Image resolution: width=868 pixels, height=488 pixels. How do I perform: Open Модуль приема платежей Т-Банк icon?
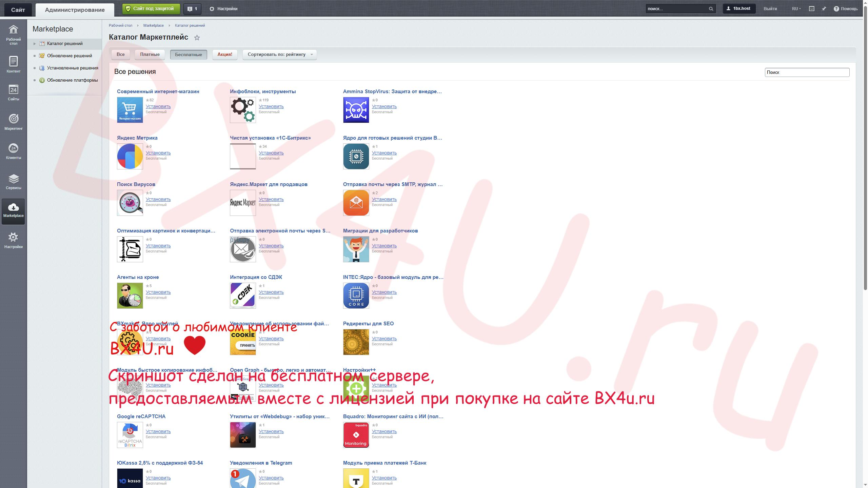(356, 478)
